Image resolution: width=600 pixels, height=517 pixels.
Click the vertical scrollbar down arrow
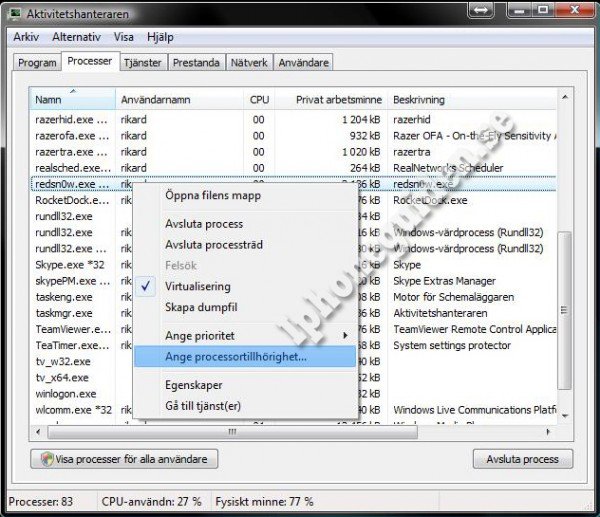(565, 416)
